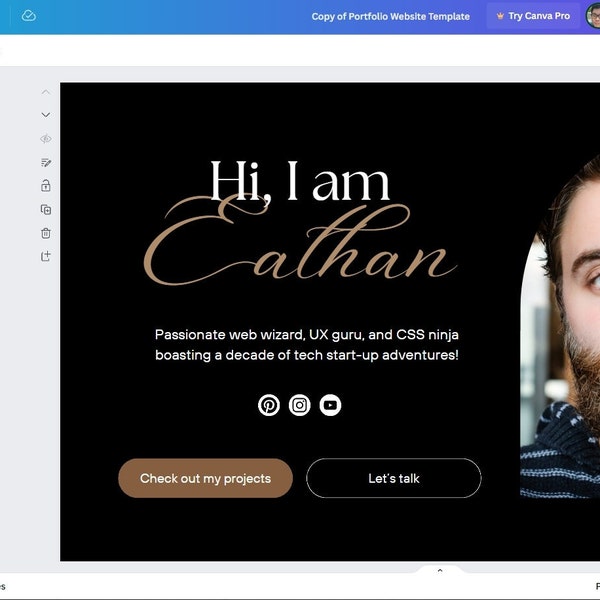Click the 'Let's talk' outlined button

point(394,478)
